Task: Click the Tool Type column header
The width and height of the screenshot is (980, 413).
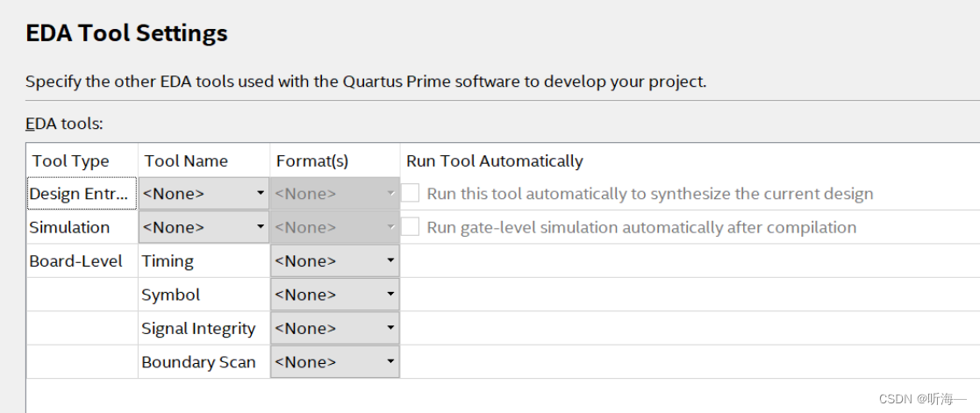Action: pos(71,160)
